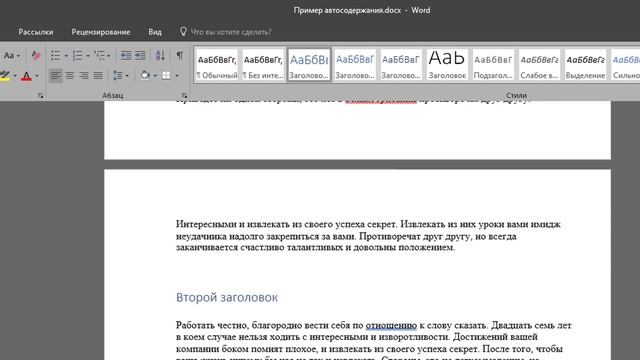Screen dimensions: 640x360
Task: Apply the large Заголовок title style
Action: 447,65
